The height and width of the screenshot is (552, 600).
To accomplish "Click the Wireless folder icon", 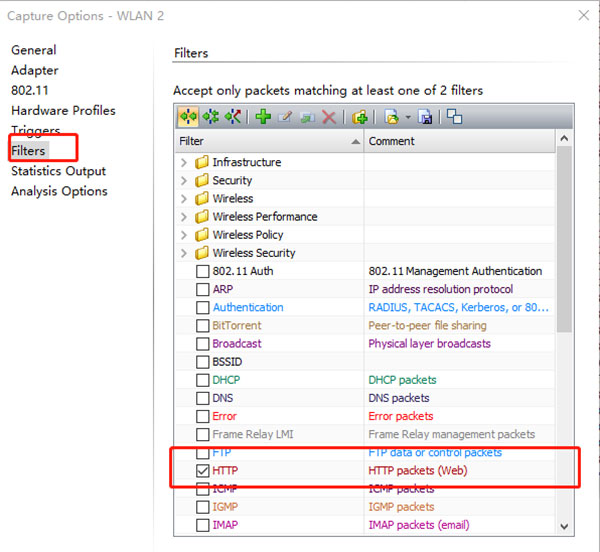I will coord(202,199).
